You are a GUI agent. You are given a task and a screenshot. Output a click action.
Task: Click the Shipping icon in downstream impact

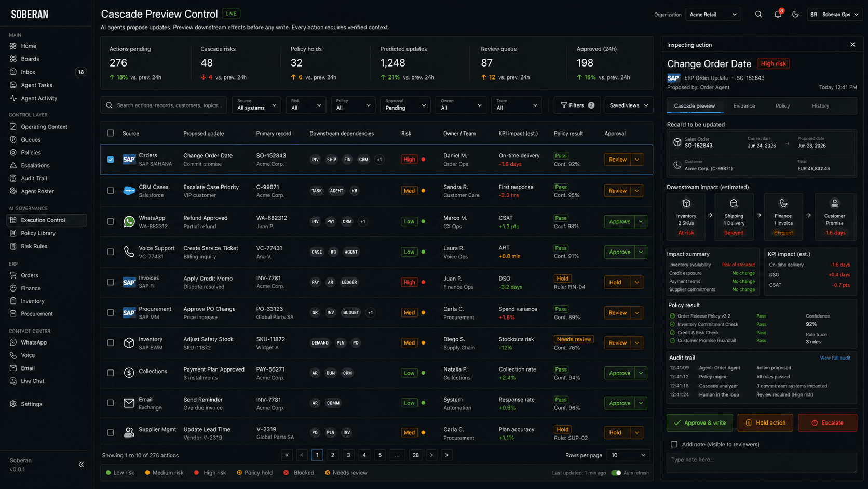(x=734, y=203)
